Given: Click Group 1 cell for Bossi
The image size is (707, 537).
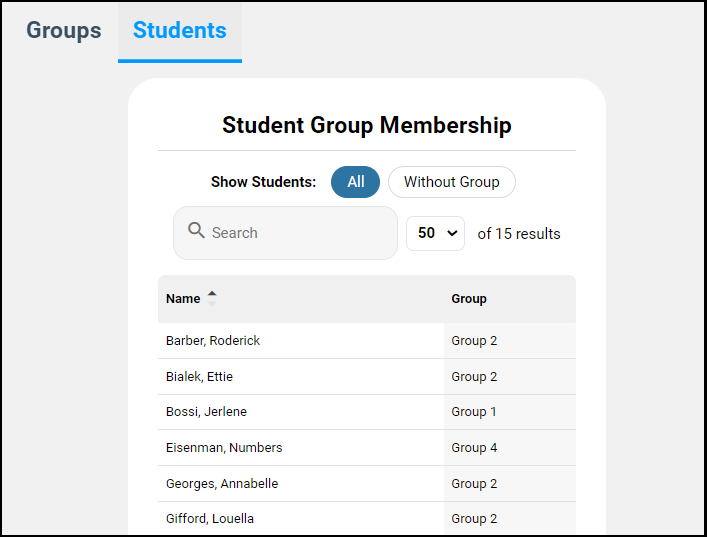Looking at the screenshot, I should pos(474,412).
